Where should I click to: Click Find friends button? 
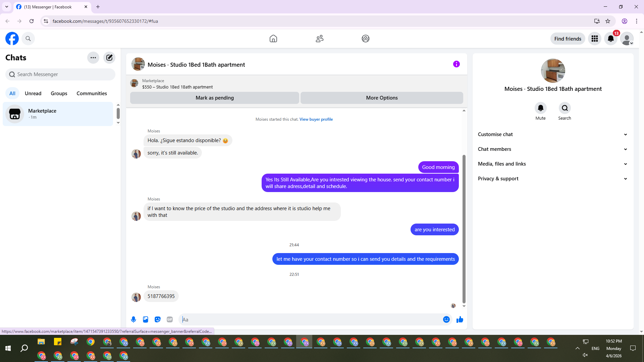pyautogui.click(x=568, y=39)
